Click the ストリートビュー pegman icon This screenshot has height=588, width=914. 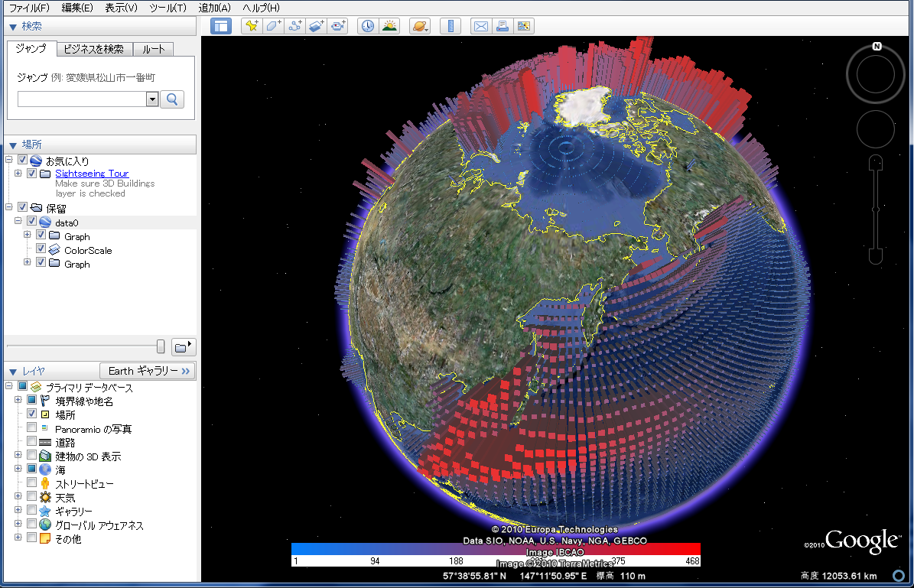point(45,483)
